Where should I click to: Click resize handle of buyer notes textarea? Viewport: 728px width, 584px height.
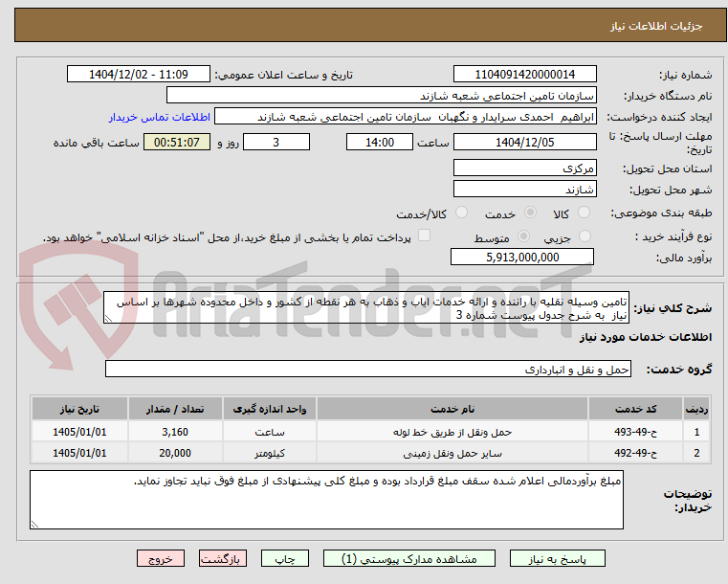click(34, 525)
